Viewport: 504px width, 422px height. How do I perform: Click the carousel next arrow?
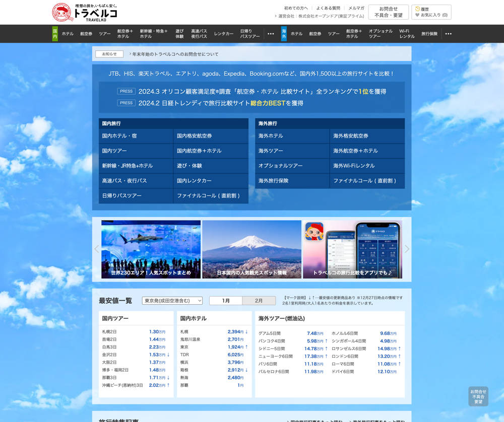(x=407, y=249)
